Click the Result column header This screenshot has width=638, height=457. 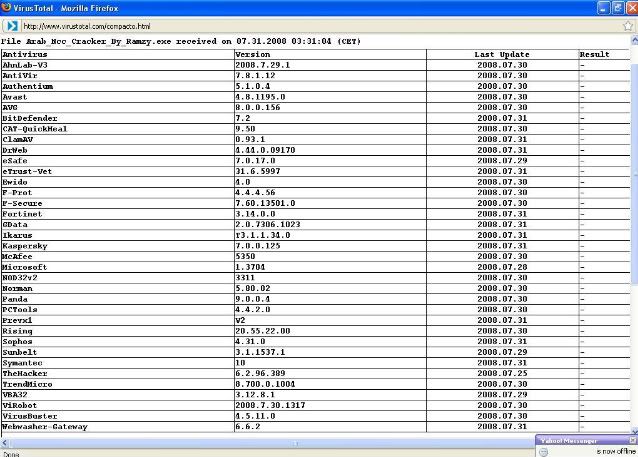pyautogui.click(x=594, y=55)
